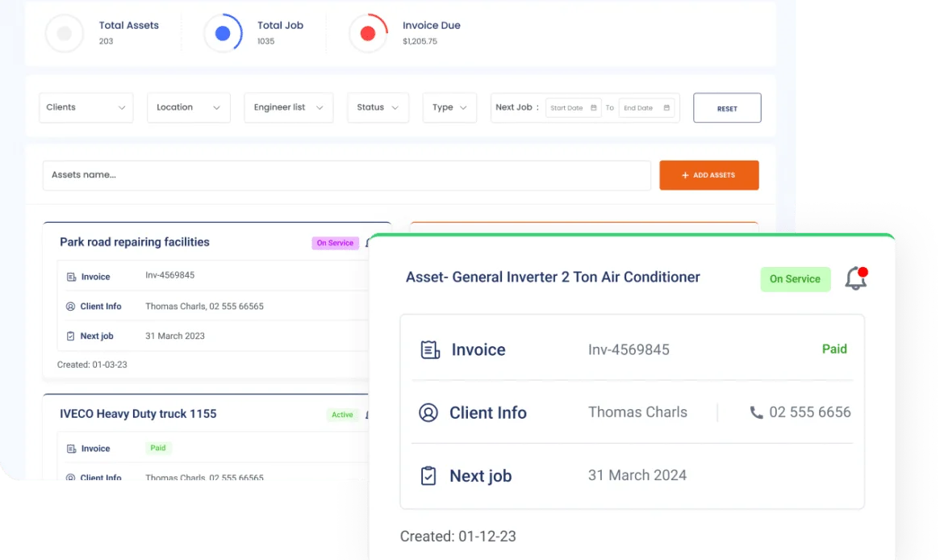The height and width of the screenshot is (560, 944).
Task: Expand the Clients dropdown filter
Action: click(x=86, y=107)
